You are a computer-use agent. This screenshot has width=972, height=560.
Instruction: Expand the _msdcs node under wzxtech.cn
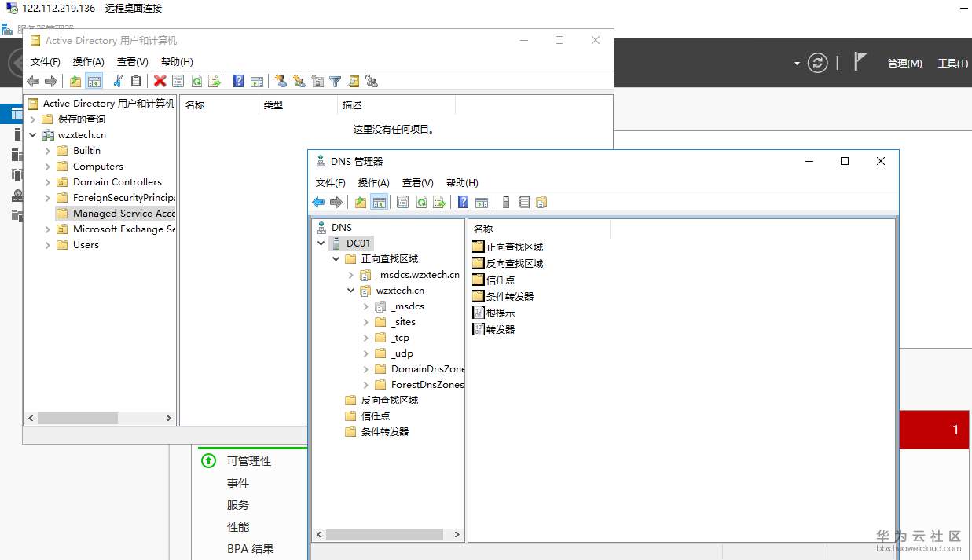point(365,306)
